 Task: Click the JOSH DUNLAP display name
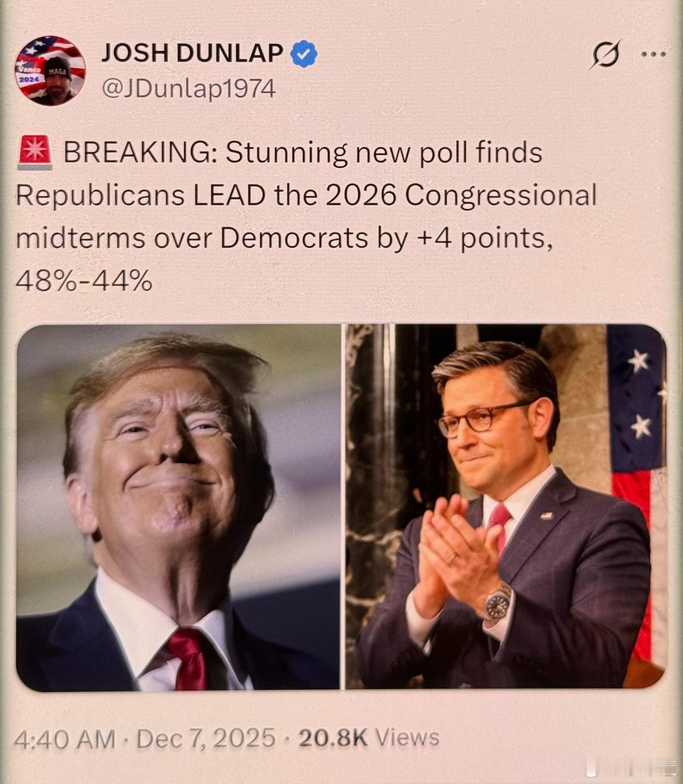click(192, 53)
